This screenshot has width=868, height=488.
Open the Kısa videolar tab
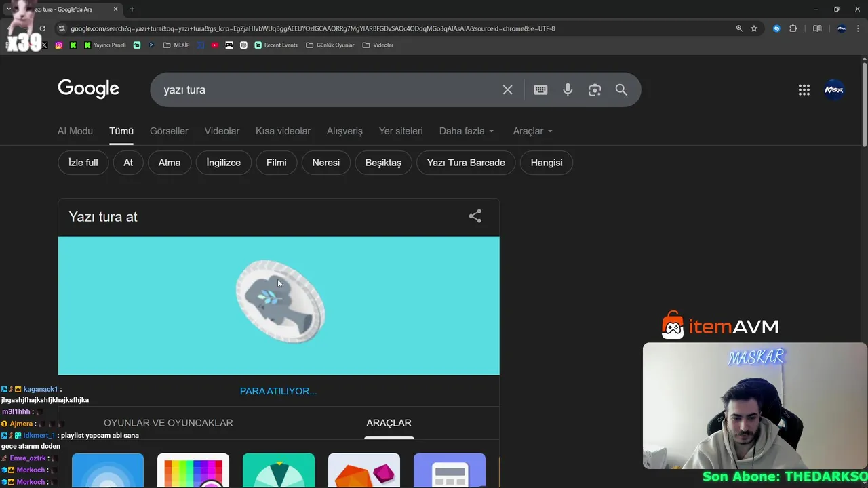283,131
